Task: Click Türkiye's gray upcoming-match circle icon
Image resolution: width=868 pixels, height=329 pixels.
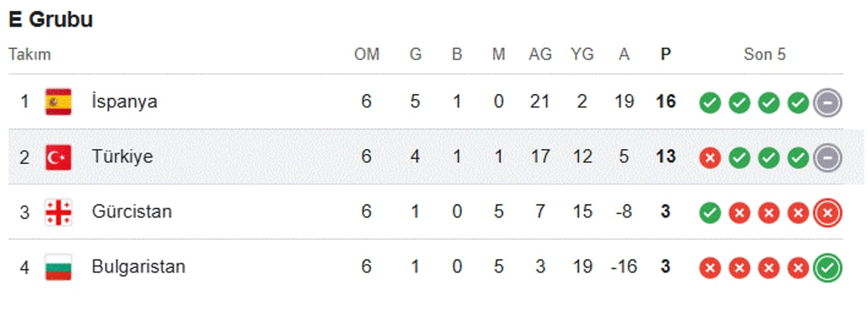Action: 827,158
